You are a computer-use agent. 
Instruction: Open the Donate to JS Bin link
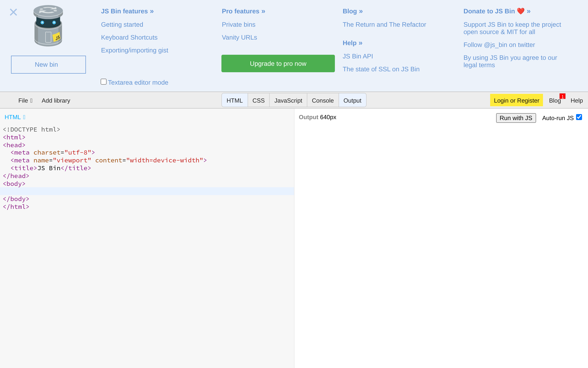coord(497,11)
